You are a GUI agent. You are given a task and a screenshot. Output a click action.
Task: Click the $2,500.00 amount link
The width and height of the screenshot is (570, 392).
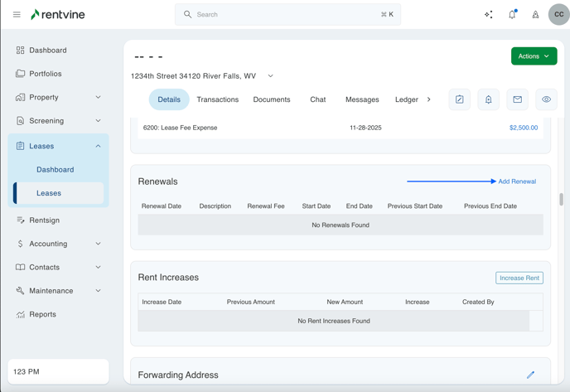point(523,128)
